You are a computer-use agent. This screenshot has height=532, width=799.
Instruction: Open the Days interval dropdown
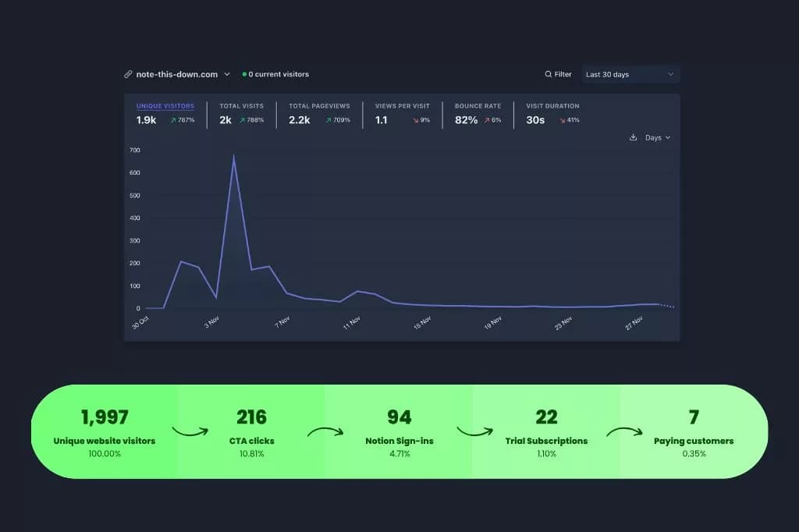click(x=655, y=137)
